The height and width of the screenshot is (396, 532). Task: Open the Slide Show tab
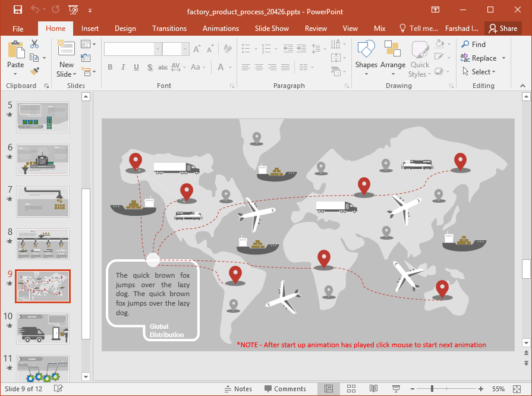[x=271, y=28]
